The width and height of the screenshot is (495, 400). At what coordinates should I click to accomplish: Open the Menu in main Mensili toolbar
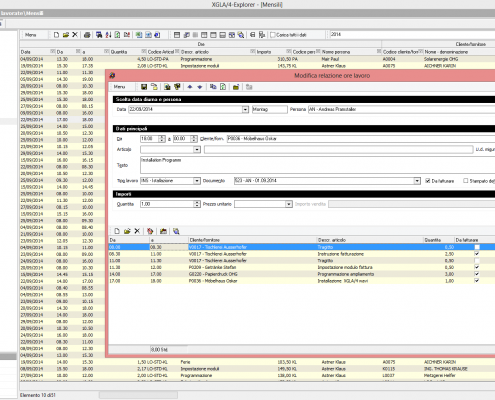click(31, 35)
